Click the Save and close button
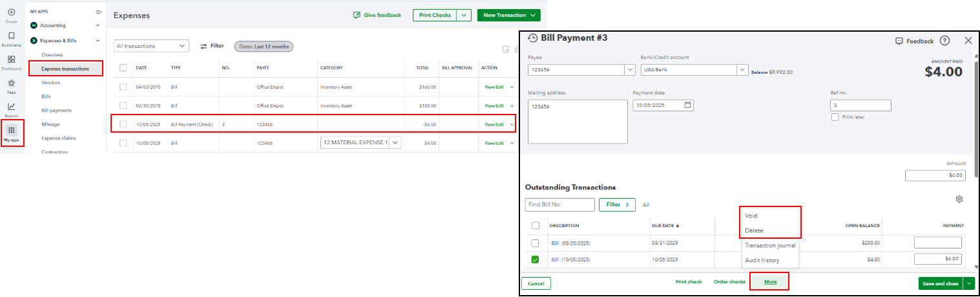Screen dimensions: 980x297 (941, 283)
